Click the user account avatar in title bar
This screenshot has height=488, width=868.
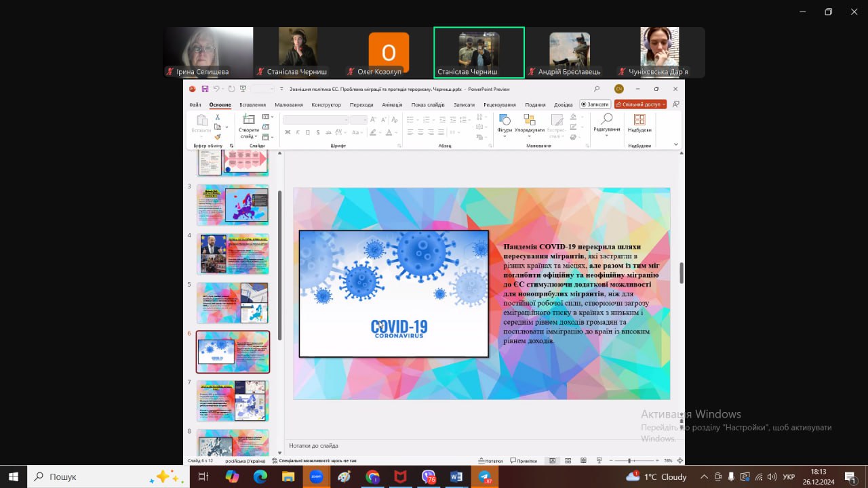[619, 89]
